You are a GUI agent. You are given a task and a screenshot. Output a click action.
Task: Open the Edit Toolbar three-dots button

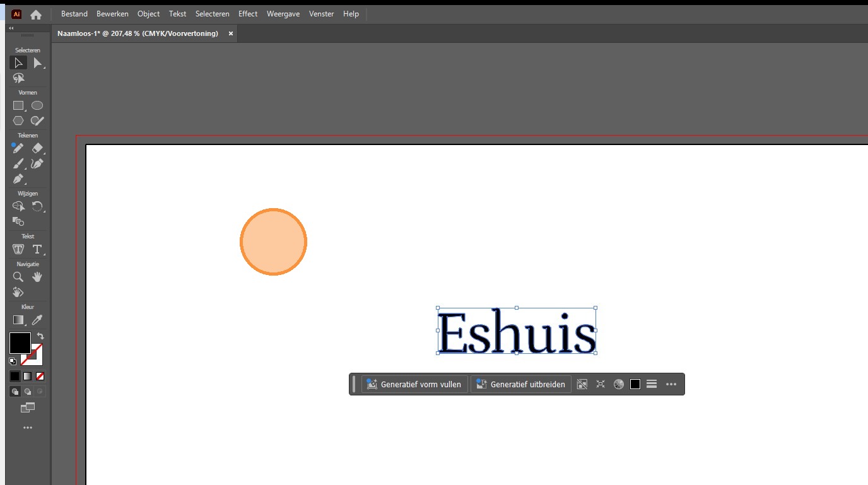coord(27,428)
